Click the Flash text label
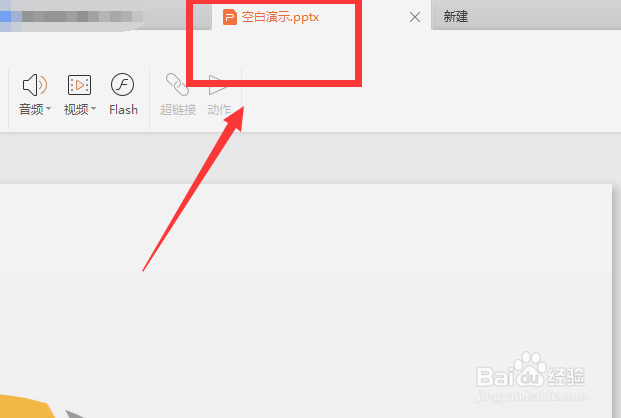Screen dimensions: 621x418 [124, 109]
